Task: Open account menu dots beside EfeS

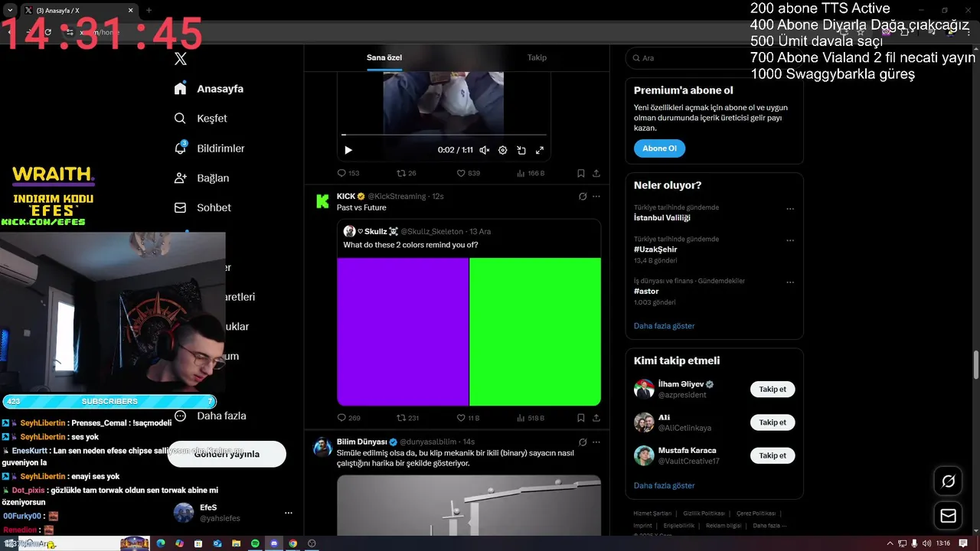Action: coord(289,513)
